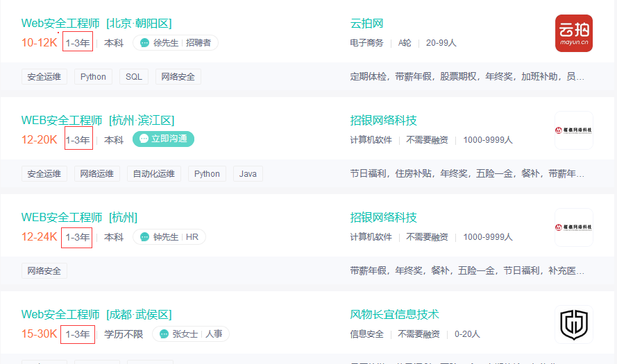Click the 云拍 mayun.cn company logo
The image size is (617, 364).
573,33
